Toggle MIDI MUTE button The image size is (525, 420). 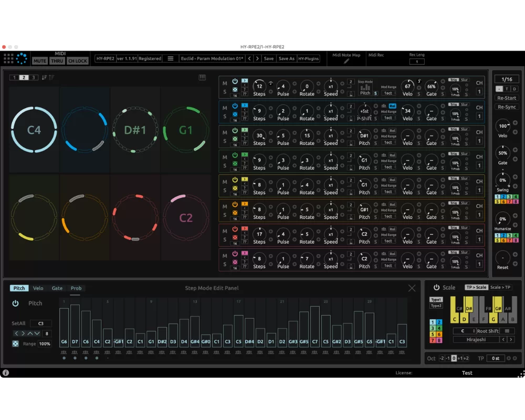pyautogui.click(x=40, y=61)
